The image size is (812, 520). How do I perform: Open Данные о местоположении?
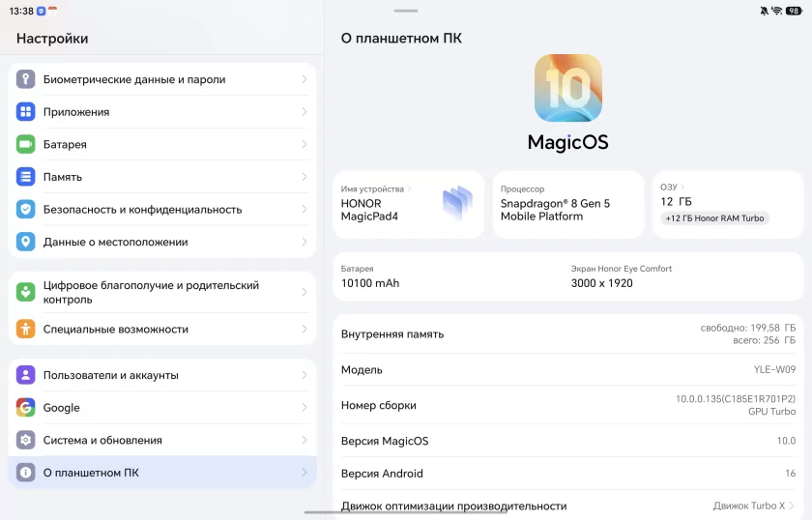click(162, 242)
